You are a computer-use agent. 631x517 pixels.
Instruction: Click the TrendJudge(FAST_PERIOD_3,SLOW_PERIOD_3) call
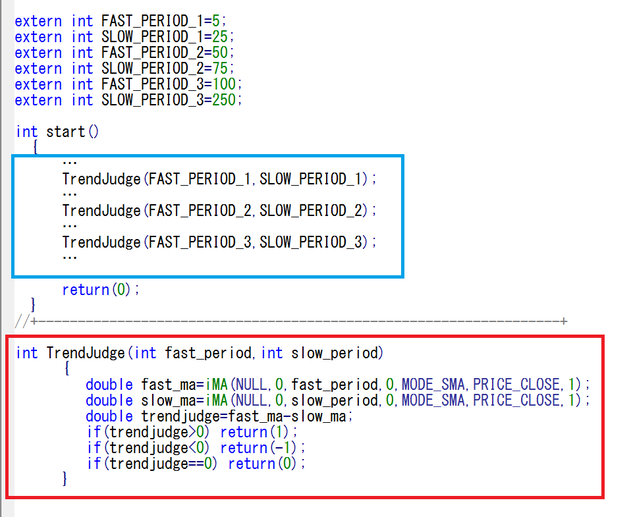[x=219, y=242]
